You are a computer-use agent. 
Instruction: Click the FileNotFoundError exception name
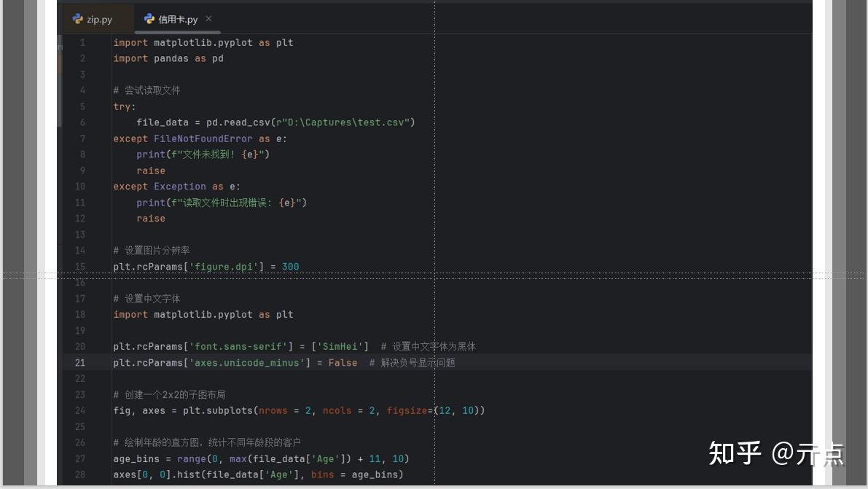pyautogui.click(x=203, y=138)
